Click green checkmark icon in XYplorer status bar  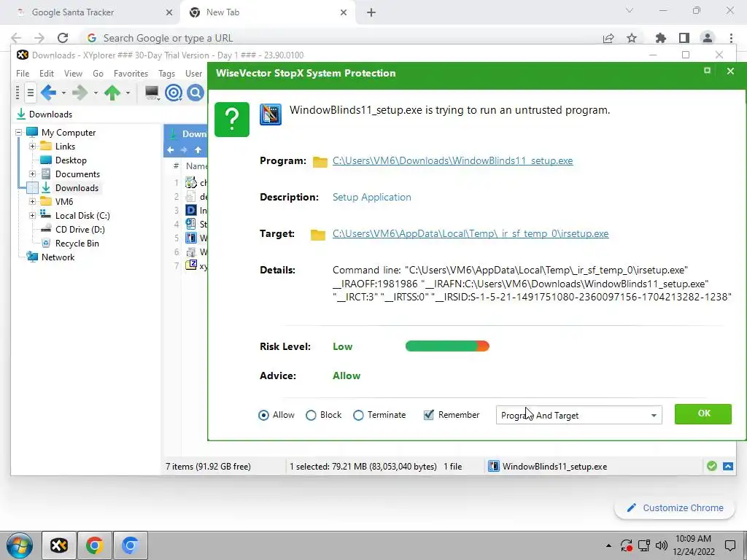(712, 466)
